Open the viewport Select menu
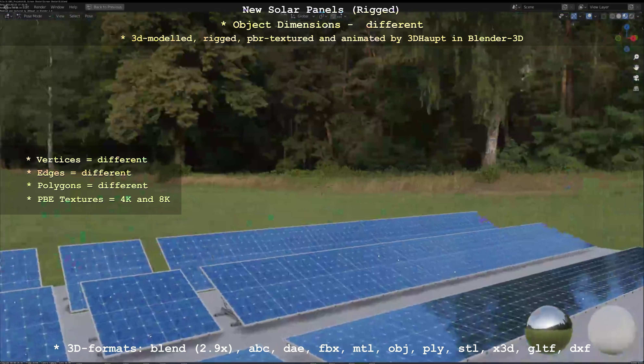This screenshot has width=644, height=364. point(75,16)
